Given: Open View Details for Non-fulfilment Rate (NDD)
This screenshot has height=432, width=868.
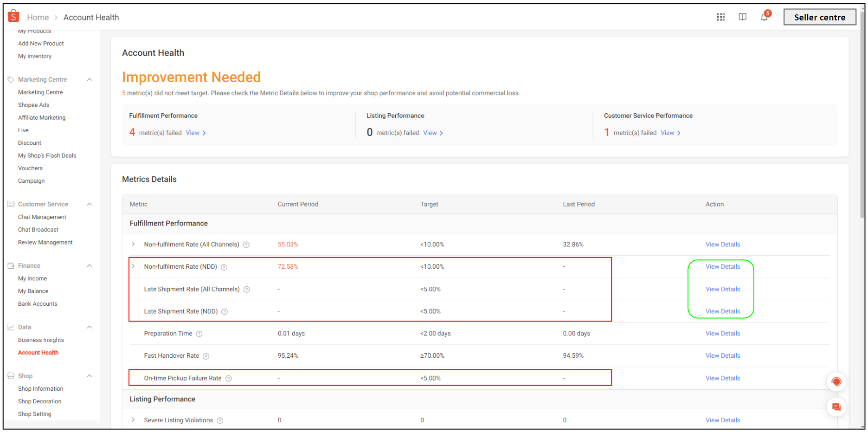Looking at the screenshot, I should [x=722, y=266].
